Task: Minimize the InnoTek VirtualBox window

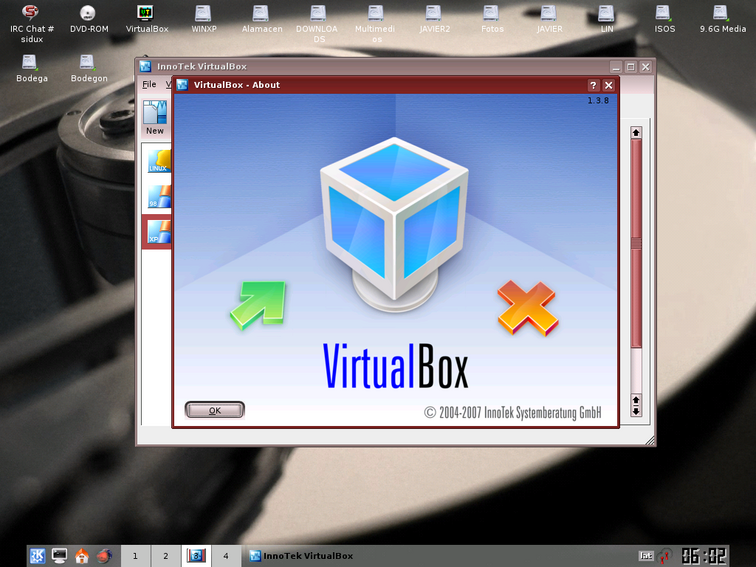Action: click(616, 67)
